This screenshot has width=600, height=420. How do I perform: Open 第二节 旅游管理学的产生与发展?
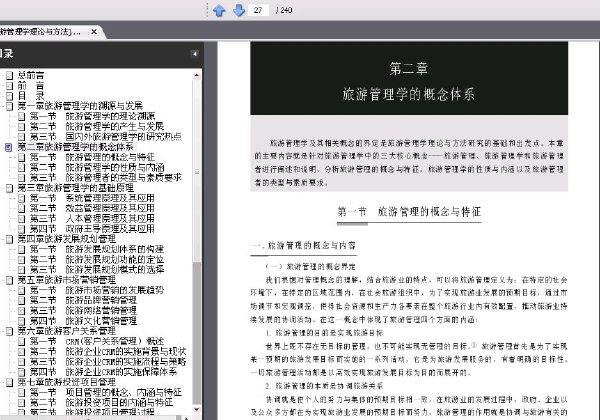[97, 127]
